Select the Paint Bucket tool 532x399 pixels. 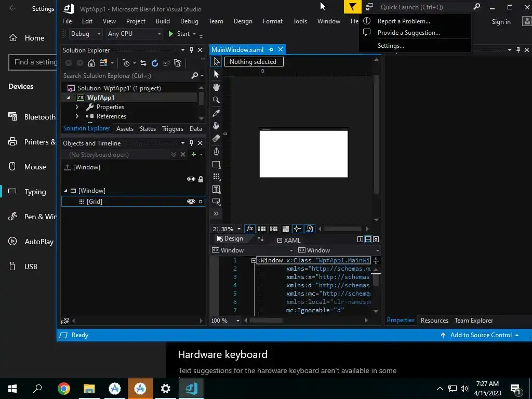coord(216,126)
